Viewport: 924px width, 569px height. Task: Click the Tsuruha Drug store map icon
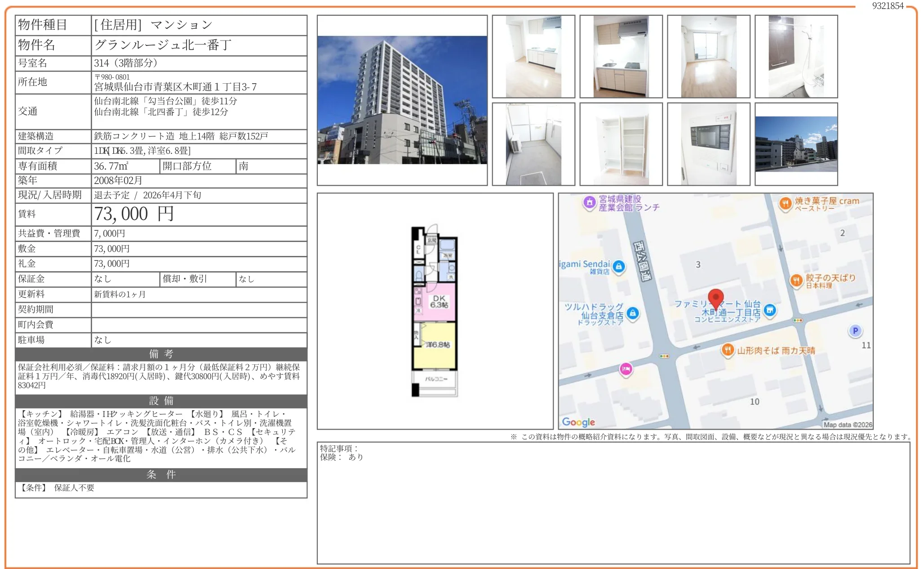pos(633,313)
